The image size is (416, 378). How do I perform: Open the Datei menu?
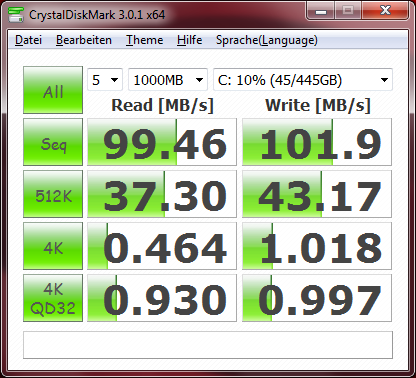29,40
